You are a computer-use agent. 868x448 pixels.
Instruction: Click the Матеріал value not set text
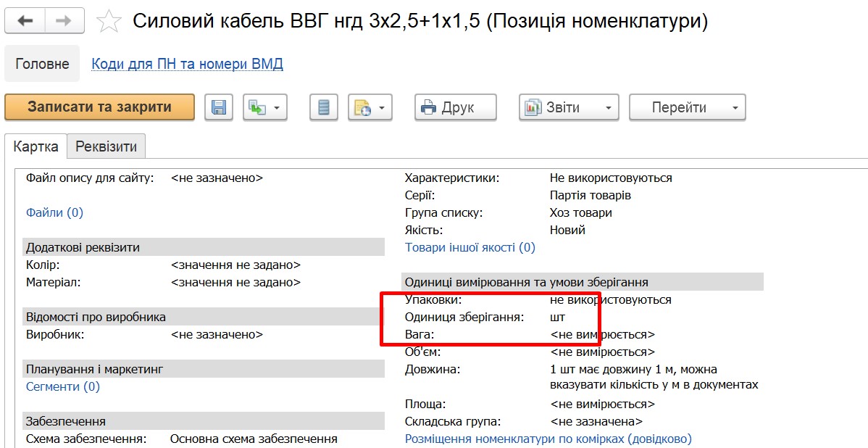pyautogui.click(x=235, y=282)
